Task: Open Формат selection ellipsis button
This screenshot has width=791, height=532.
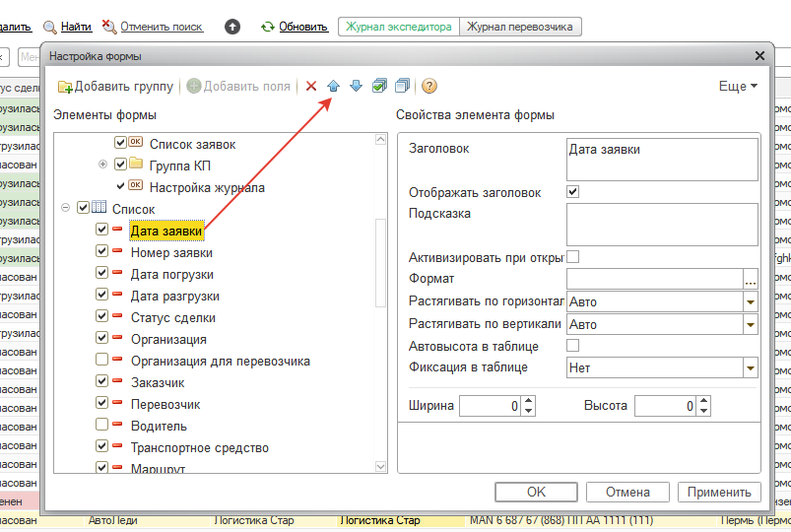Action: 751,279
